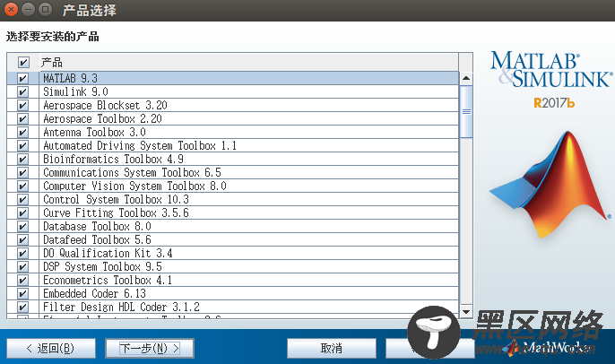This screenshot has width=615, height=364.
Task: Uncheck Communications System Toolbox 6.5 checkbox
Action: click(22, 172)
